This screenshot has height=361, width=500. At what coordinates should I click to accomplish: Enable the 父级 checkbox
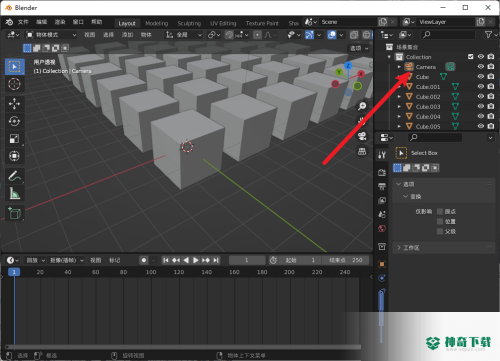pyautogui.click(x=440, y=231)
